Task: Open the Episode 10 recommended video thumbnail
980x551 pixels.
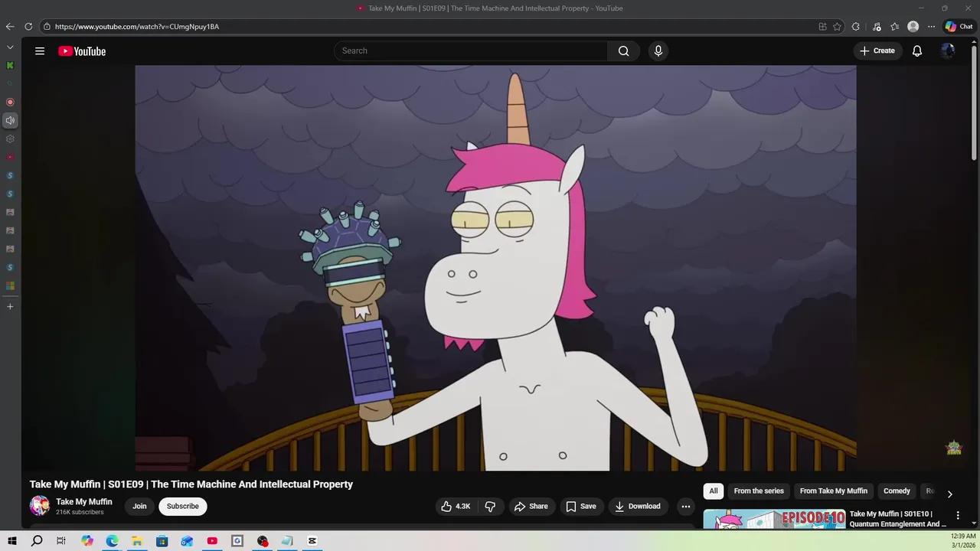Action: (x=774, y=519)
